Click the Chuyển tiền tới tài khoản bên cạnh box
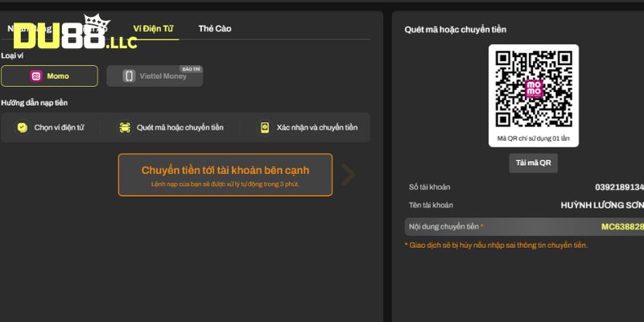 click(225, 175)
